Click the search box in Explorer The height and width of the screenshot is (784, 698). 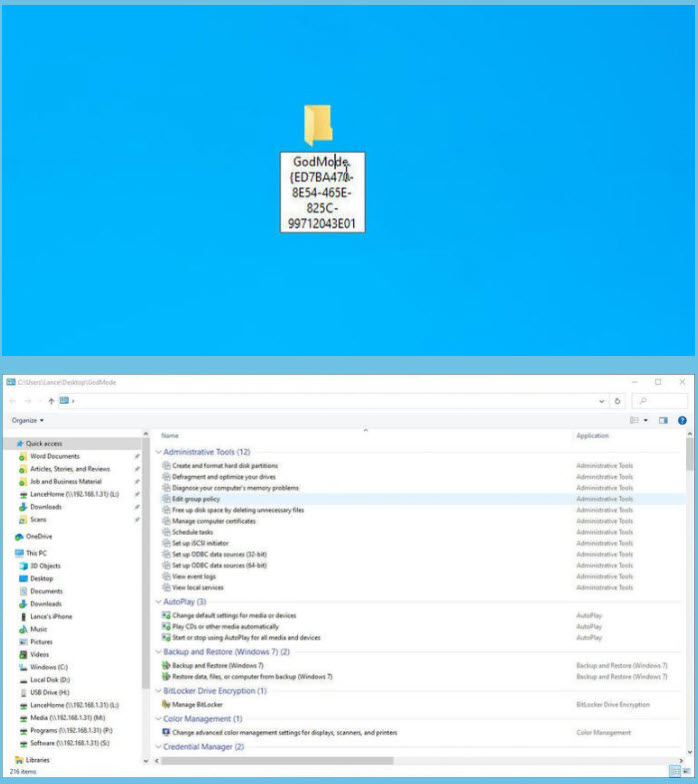(660, 401)
